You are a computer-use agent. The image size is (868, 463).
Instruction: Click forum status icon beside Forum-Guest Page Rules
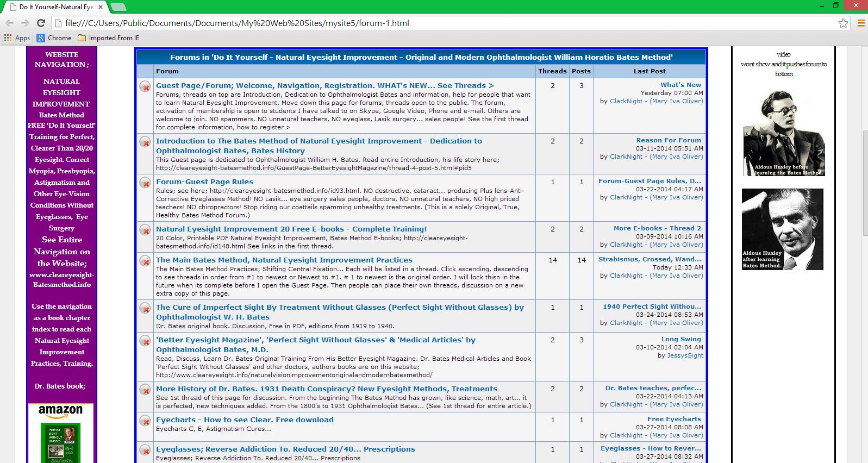click(x=145, y=183)
